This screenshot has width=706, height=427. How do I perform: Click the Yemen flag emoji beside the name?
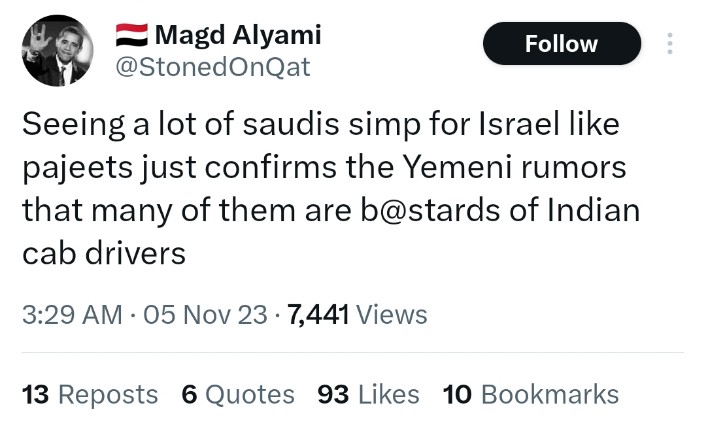coord(130,34)
